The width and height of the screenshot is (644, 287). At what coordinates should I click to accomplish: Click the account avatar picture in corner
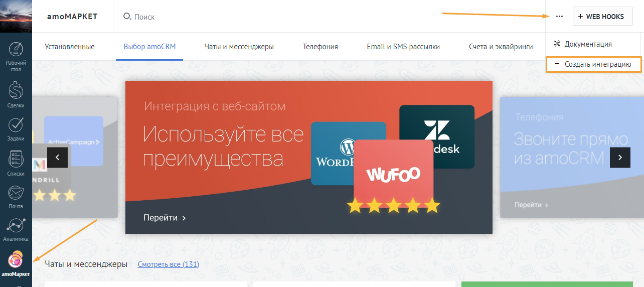(16, 16)
